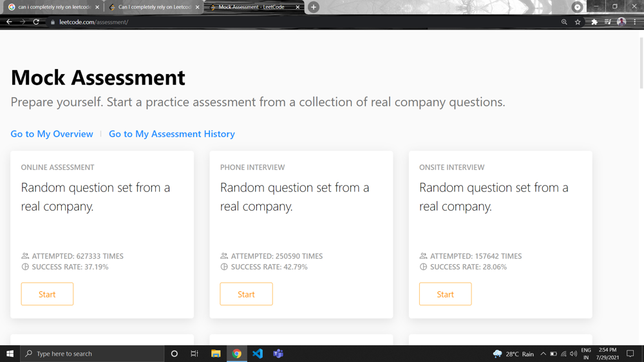Open Visual Studio Code from taskbar
This screenshot has width=644, height=362.
point(258,354)
